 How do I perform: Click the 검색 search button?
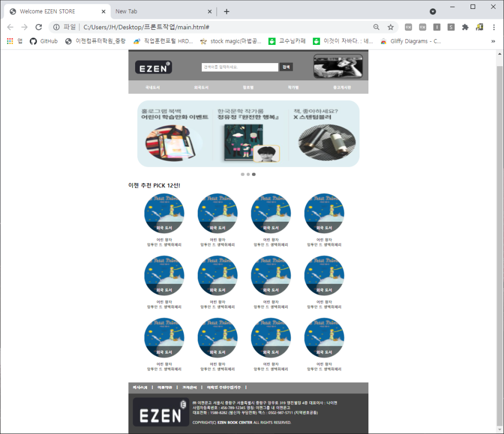pos(286,67)
